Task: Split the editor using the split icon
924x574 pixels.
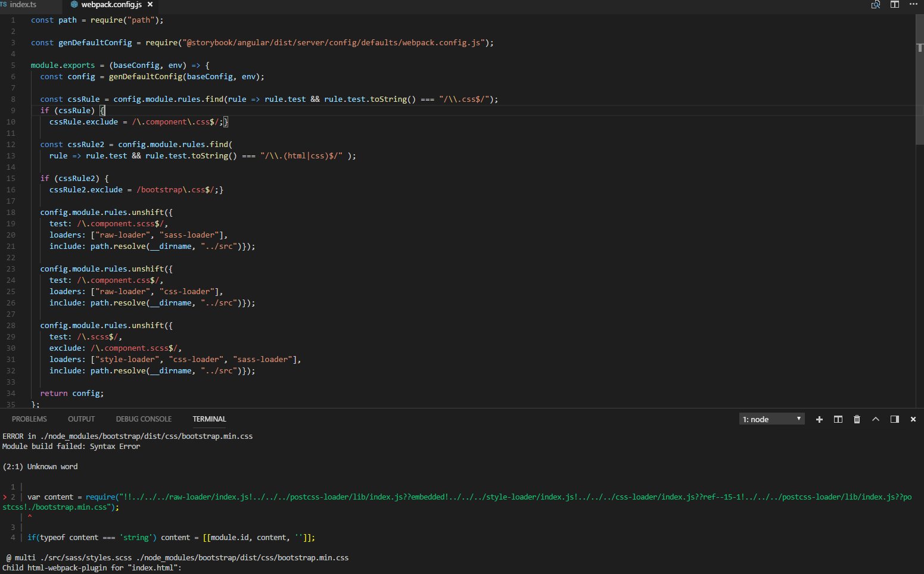Action: point(895,4)
